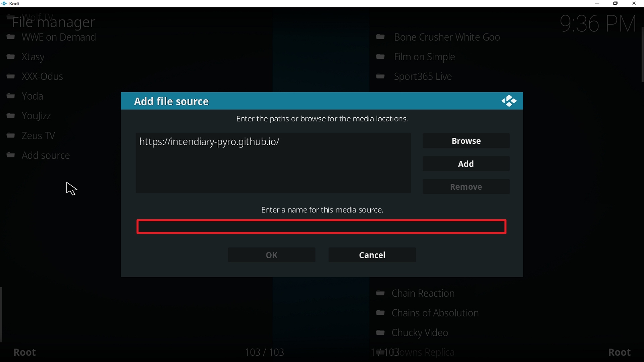Confirm dialog with OK button
The width and height of the screenshot is (644, 362).
point(272,255)
